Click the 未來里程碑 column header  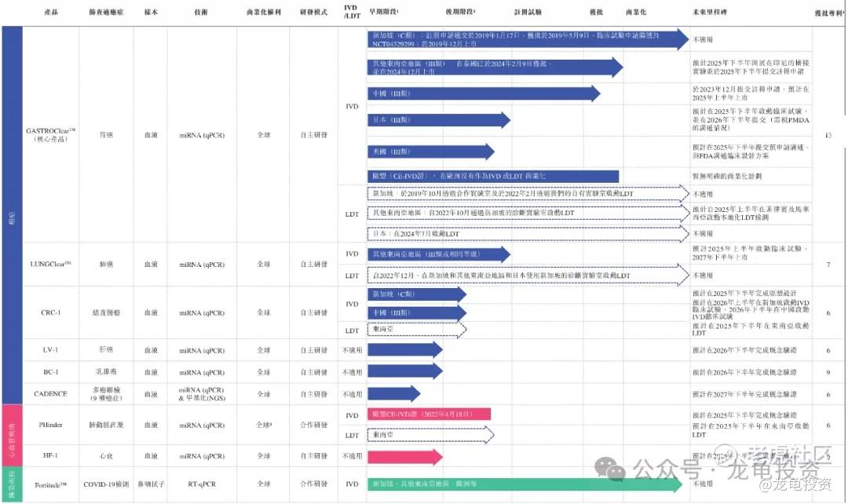pyautogui.click(x=710, y=12)
